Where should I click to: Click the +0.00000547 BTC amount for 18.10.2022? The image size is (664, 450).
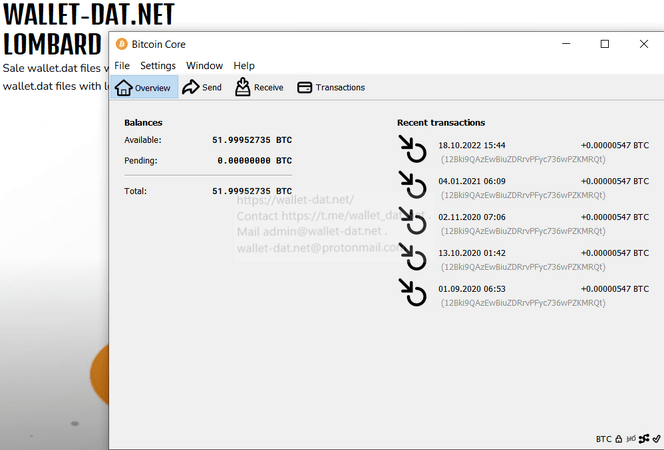614,145
